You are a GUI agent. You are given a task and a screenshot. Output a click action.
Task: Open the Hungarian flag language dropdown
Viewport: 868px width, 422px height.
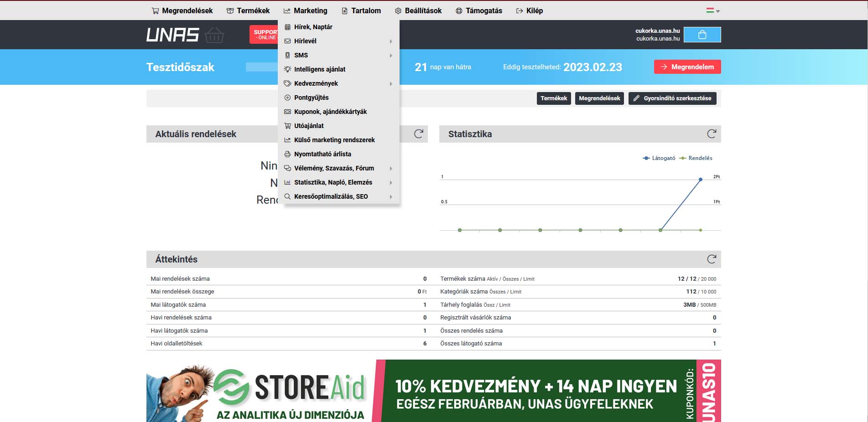click(x=712, y=10)
